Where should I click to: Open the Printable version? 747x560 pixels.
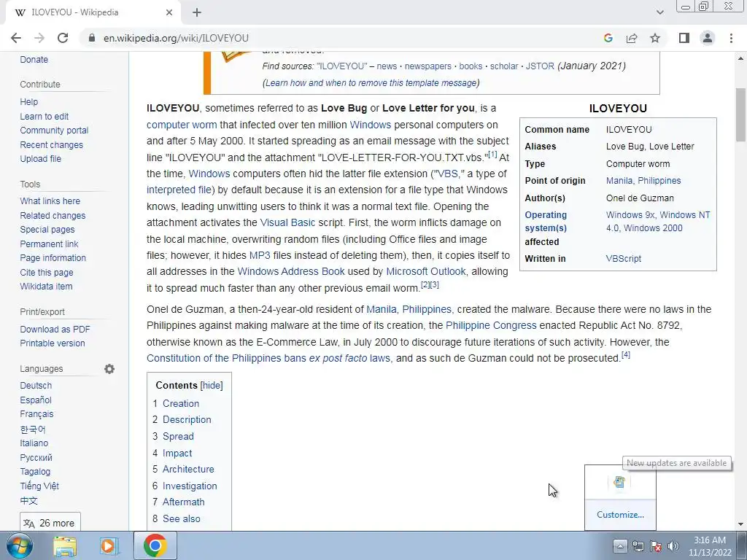pyautogui.click(x=53, y=343)
